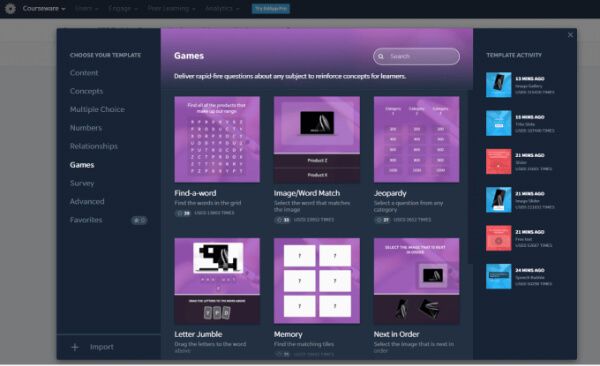
Task: Open the Image Gallery activity thumbnail
Action: coord(499,85)
